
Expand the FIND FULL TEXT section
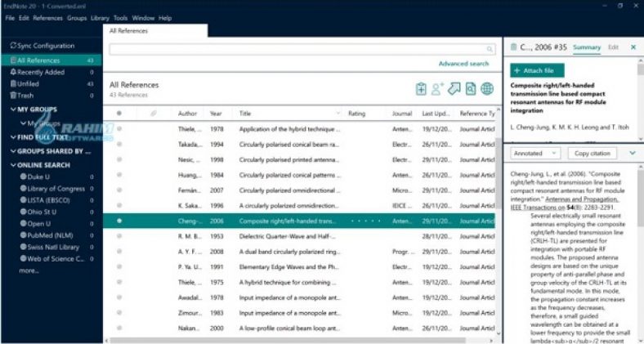click(x=13, y=137)
